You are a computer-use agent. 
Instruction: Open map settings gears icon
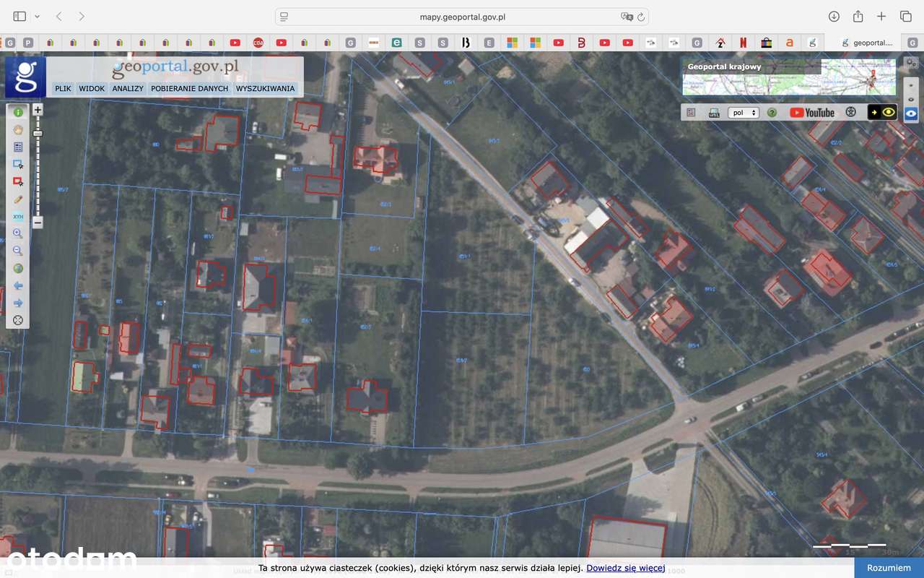click(x=911, y=64)
